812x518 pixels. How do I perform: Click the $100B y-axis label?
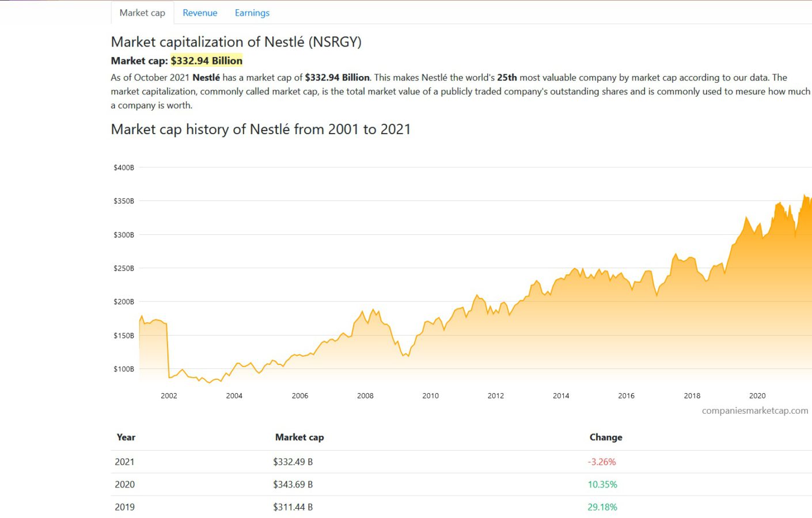(x=124, y=369)
